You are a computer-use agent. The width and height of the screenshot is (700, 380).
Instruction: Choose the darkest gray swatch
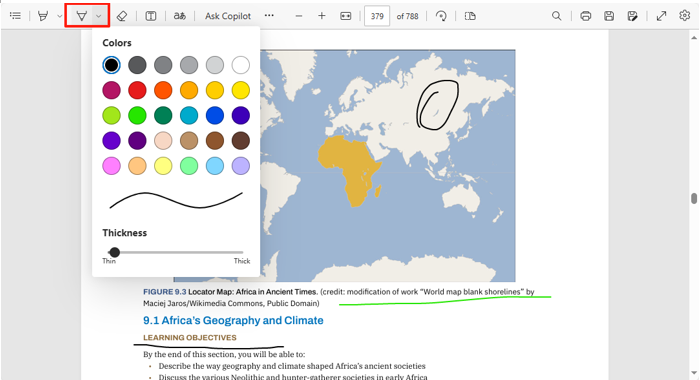click(137, 65)
